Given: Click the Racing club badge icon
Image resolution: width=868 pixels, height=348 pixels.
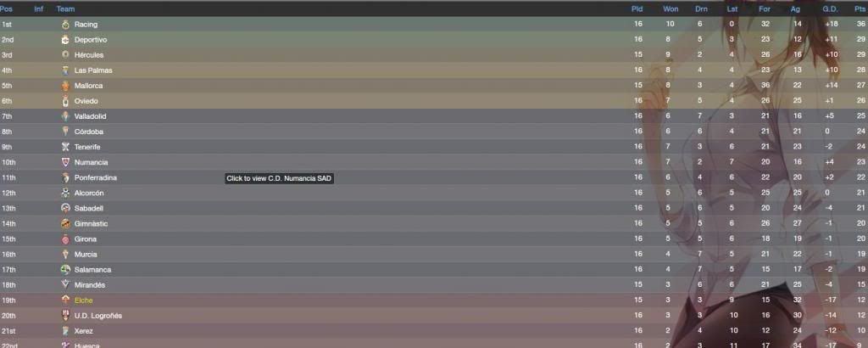Looking at the screenshot, I should point(65,25).
